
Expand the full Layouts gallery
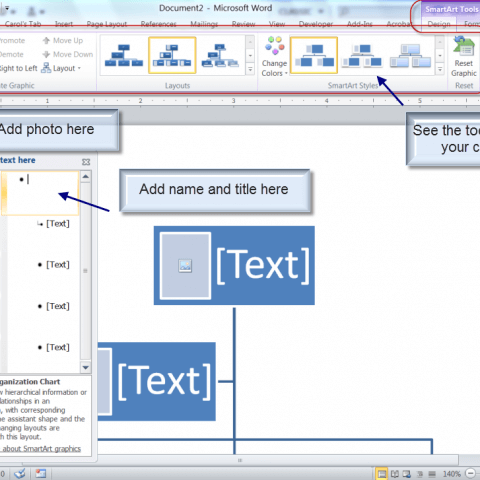(x=250, y=69)
